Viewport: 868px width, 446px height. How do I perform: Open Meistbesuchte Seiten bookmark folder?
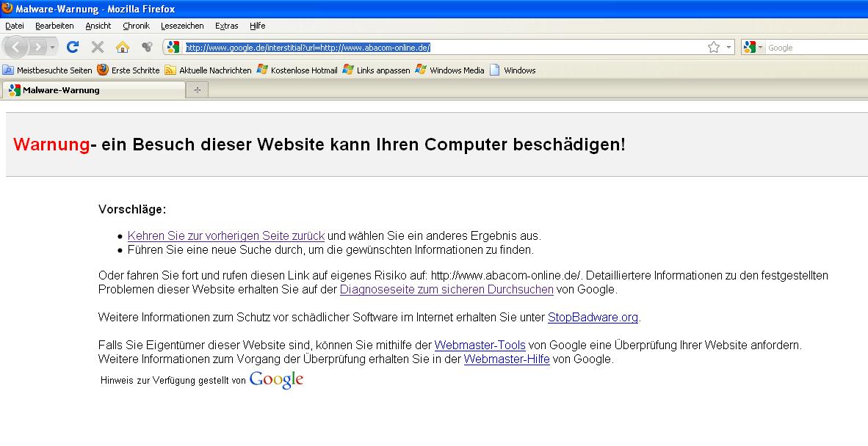click(47, 70)
